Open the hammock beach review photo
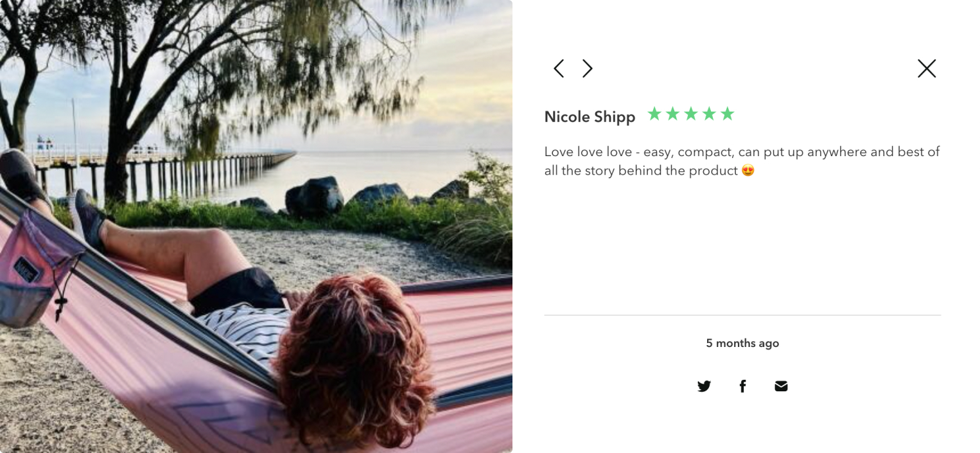Screen dimensions: 980x453 coord(256,226)
